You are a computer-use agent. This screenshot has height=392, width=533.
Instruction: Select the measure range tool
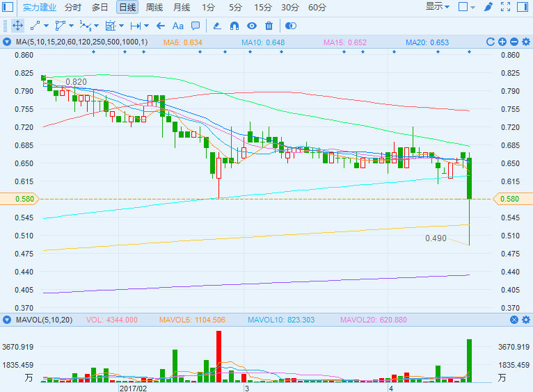click(x=136, y=26)
